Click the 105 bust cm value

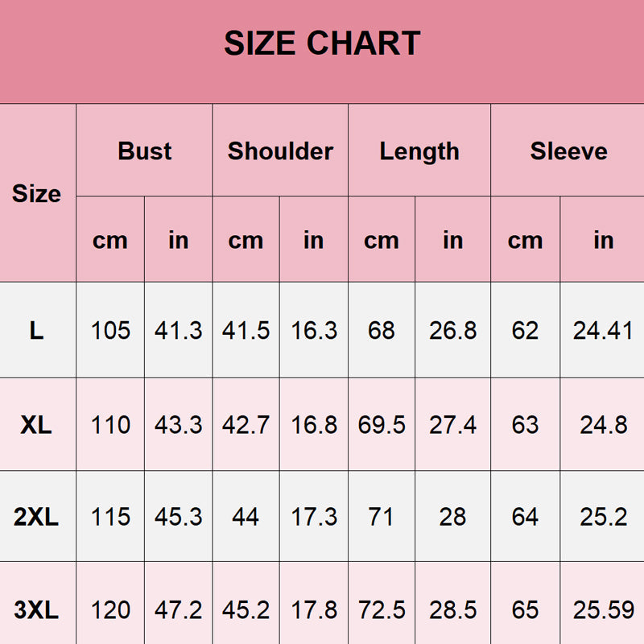point(110,330)
